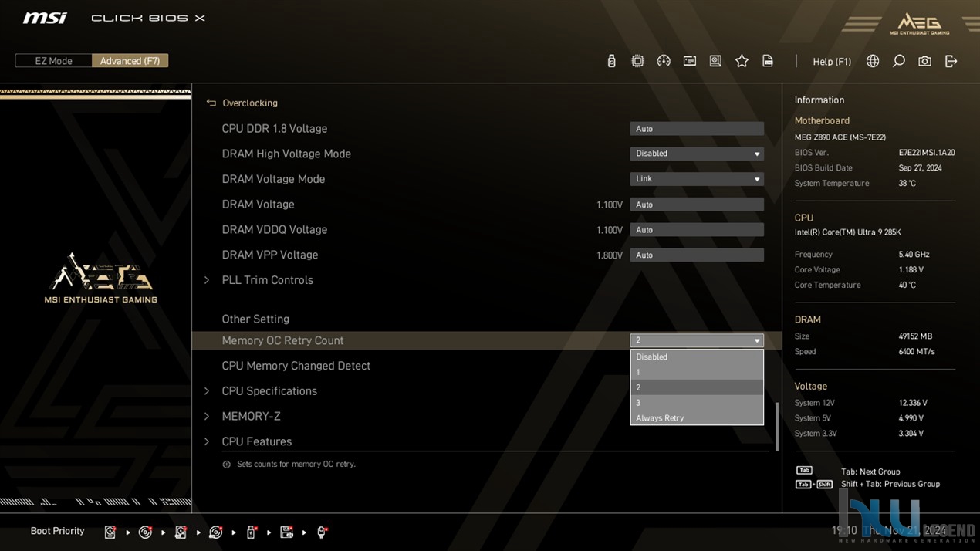Exit BIOS using the exit door icon

tap(951, 61)
